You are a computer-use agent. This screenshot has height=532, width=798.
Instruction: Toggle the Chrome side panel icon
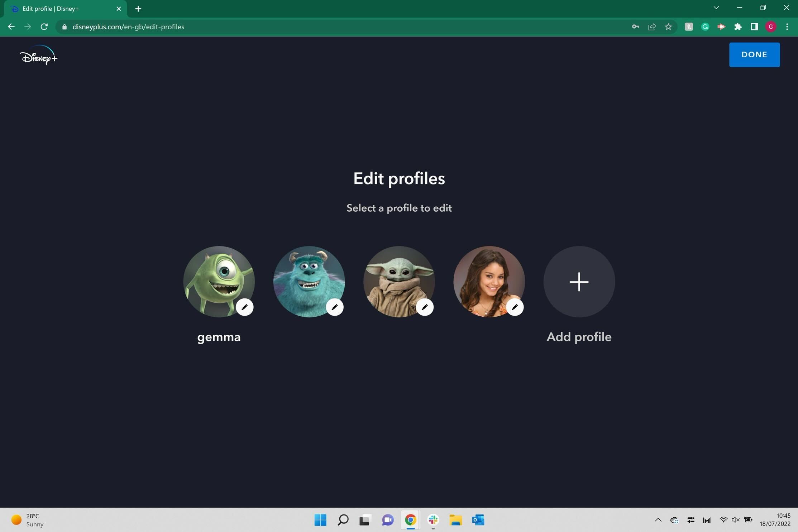point(754,27)
